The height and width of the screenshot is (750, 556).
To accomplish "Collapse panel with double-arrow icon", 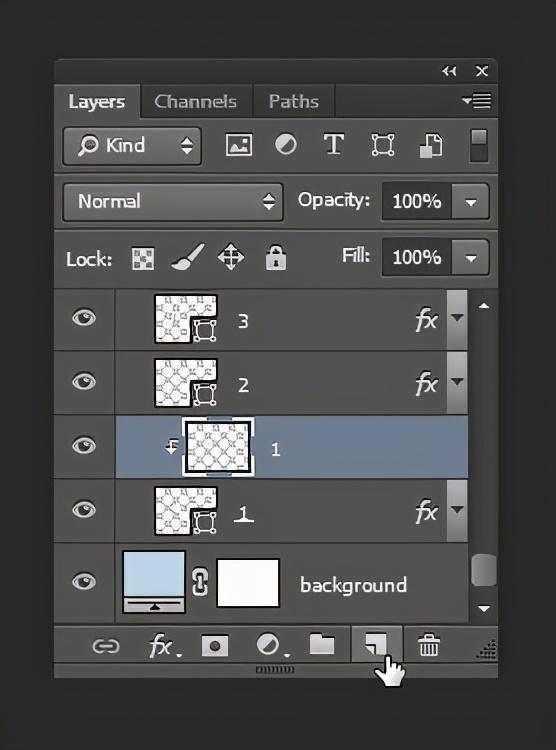I will pos(449,71).
